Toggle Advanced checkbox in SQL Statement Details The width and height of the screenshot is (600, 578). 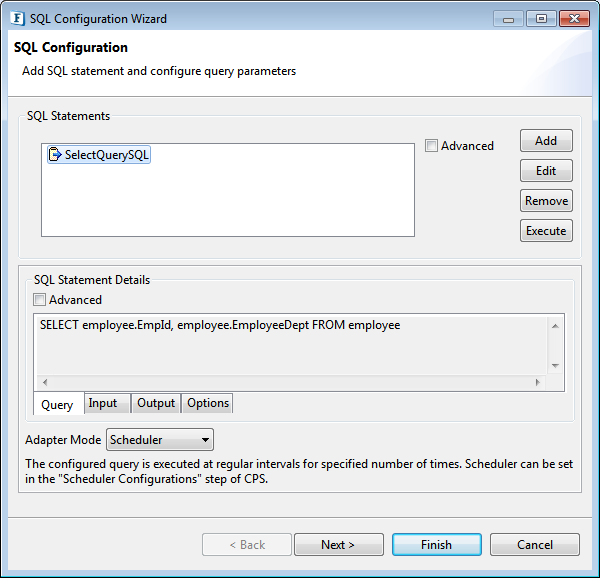39,300
